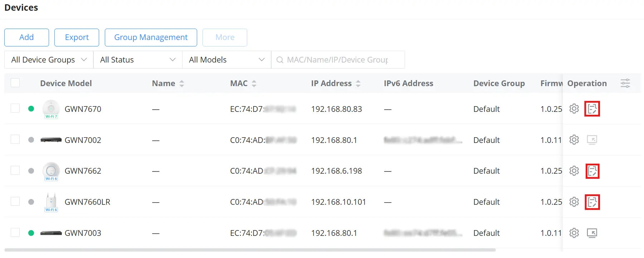Open settings gear for GWN7002
The image size is (644, 258).
[574, 140]
